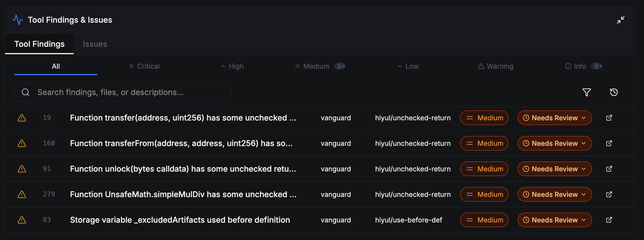Collapse the Tool Findings panel
Viewport: 644px width, 240px height.
click(621, 20)
